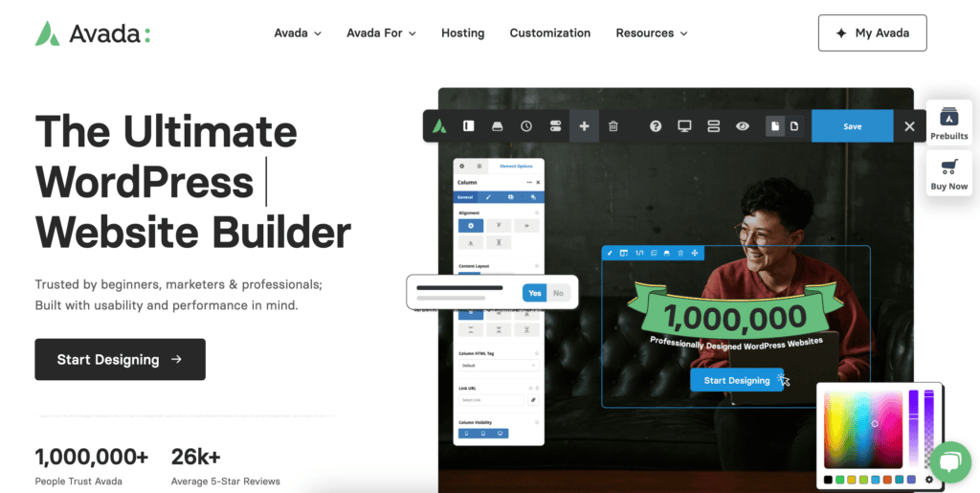Viewport: 980px width, 493px height.
Task: Click the green Avada logo in builder toolbar
Action: coord(439,126)
